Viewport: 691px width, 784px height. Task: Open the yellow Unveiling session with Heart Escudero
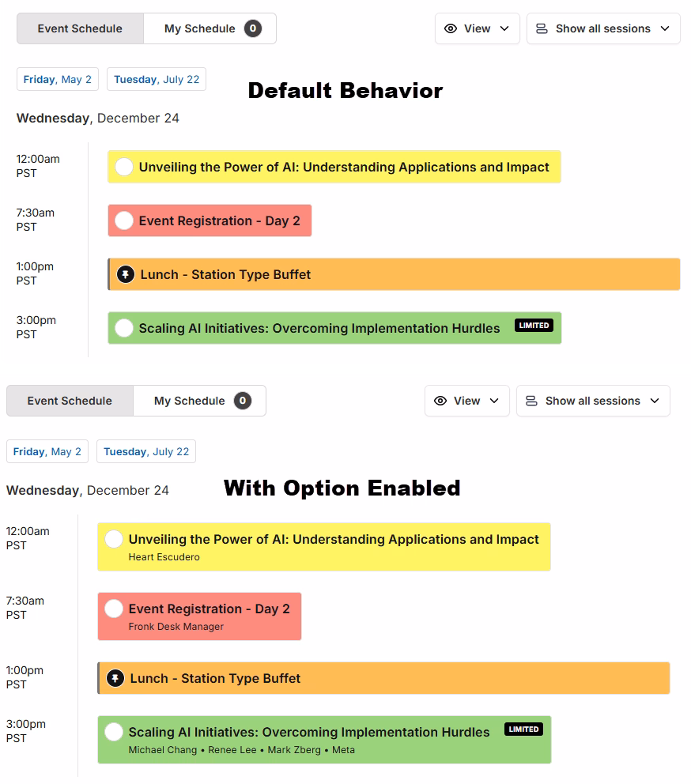tap(323, 546)
